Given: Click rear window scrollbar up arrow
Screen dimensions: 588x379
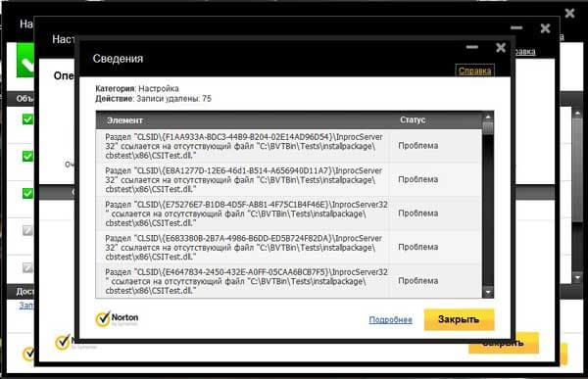Looking at the screenshot, I should pos(577,112).
